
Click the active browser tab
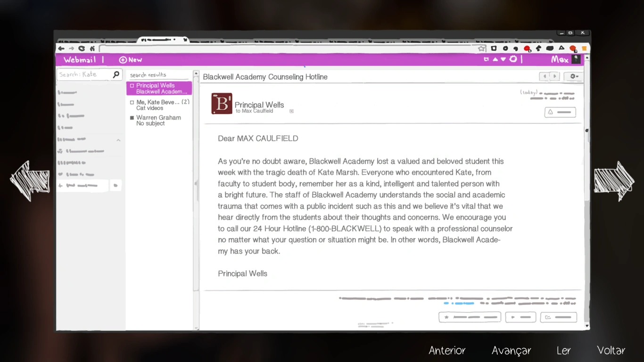tap(163, 41)
